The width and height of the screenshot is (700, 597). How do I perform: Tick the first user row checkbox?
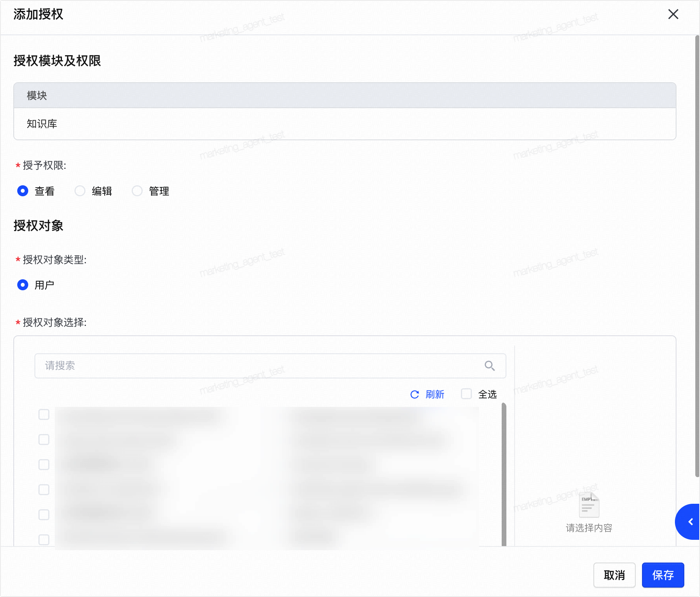[44, 414]
